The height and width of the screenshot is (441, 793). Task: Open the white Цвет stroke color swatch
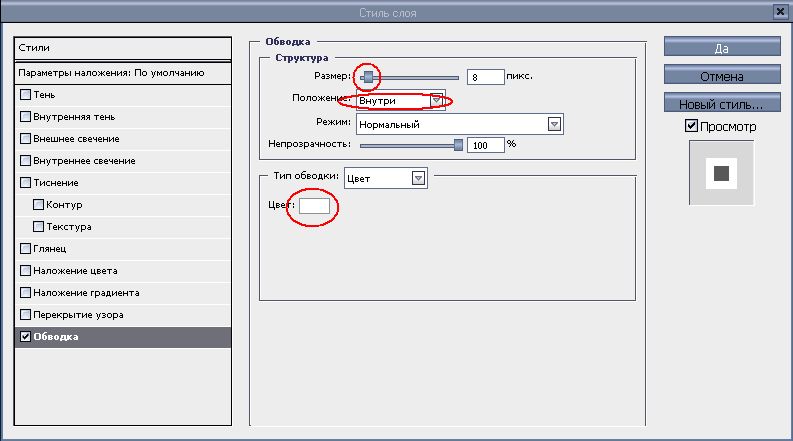pos(315,206)
